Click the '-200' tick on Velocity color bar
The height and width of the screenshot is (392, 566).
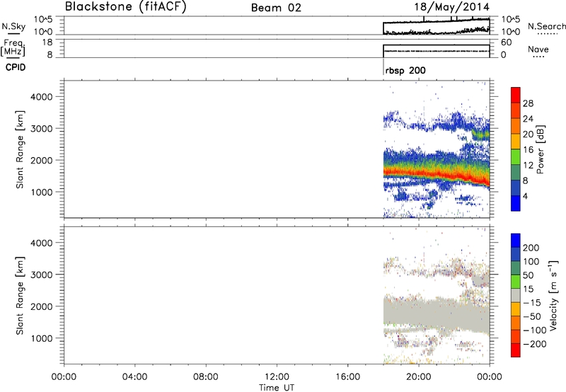coord(535,344)
